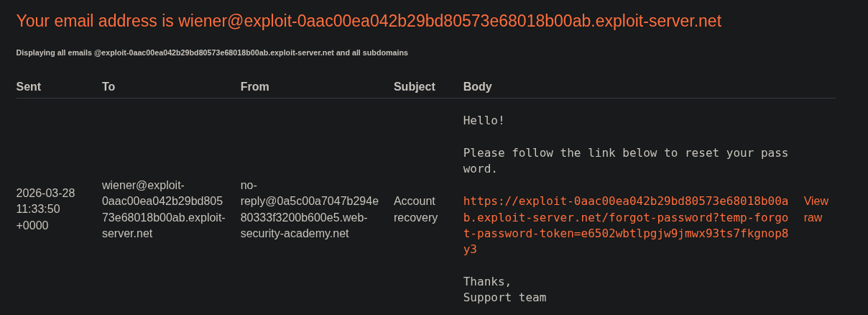
Task: Click the Body column header
Action: [x=477, y=87]
